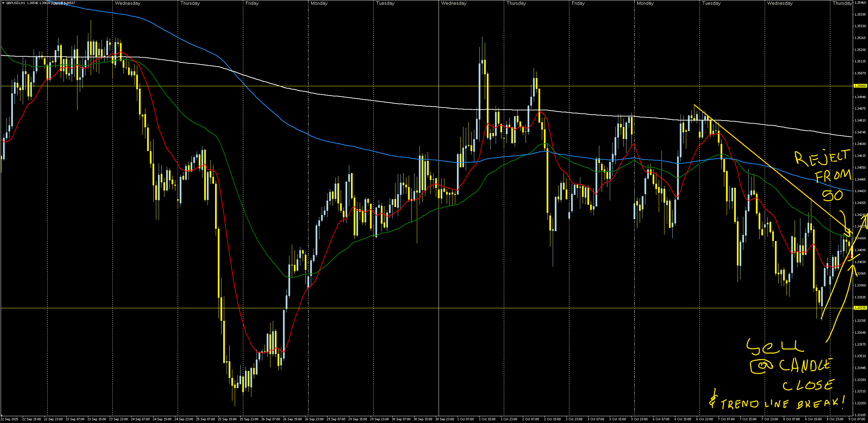Click the 1.35460 price at top of scale
The image size is (868, 423).
click(x=860, y=3)
